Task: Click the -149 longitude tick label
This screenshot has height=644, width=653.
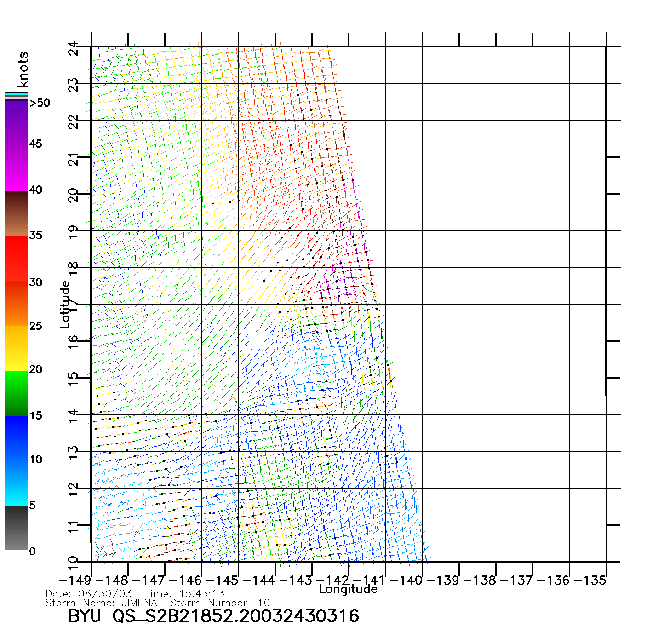Action: (x=75, y=581)
